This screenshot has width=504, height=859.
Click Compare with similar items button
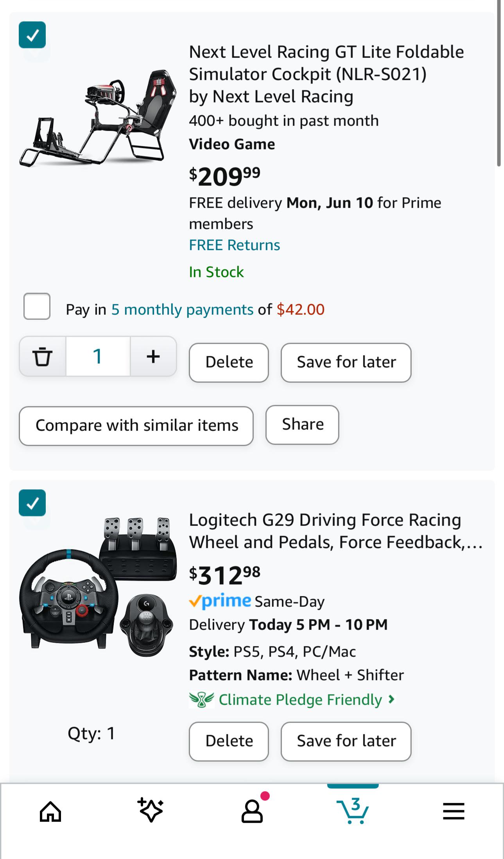tap(136, 426)
